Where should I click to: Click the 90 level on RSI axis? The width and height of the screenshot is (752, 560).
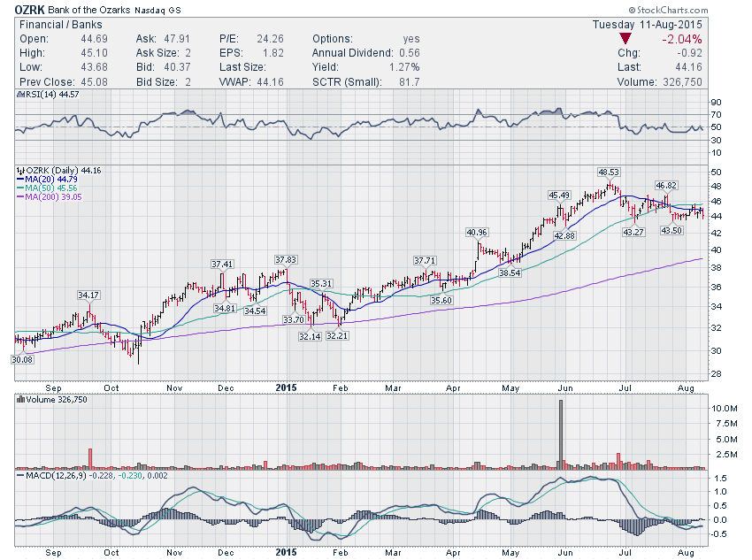(716, 102)
